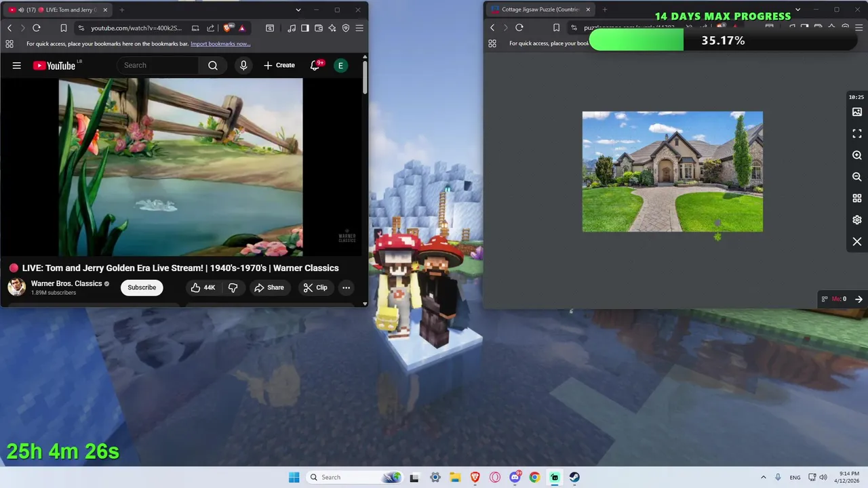
Task: Show the puzzle preview image icon
Action: coord(857,112)
